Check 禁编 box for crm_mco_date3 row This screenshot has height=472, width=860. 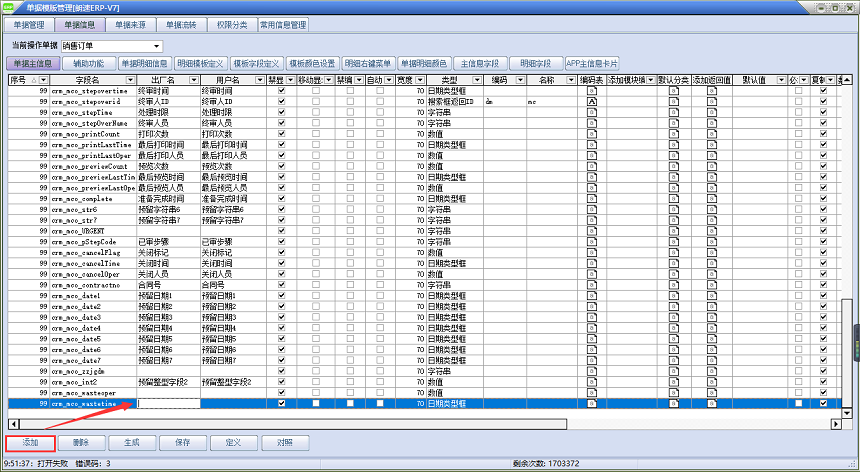[350, 317]
